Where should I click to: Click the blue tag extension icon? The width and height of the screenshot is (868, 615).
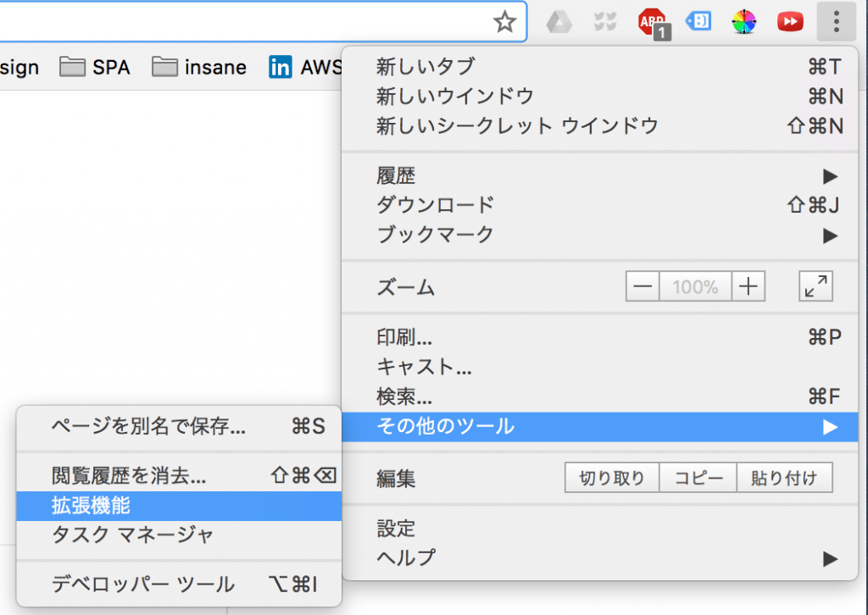pyautogui.click(x=698, y=21)
